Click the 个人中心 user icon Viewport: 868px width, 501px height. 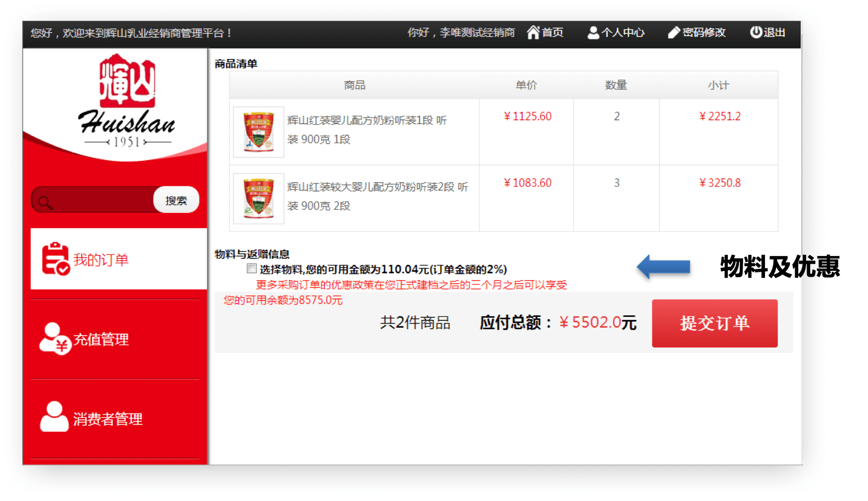pos(593,33)
